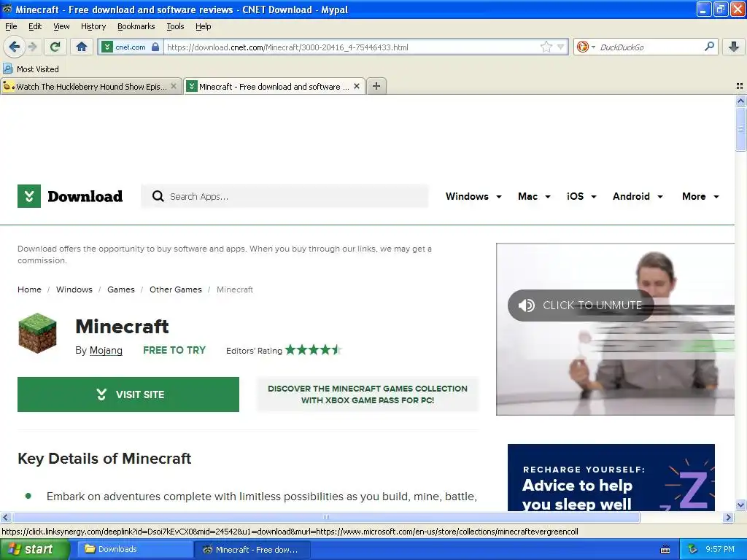Click the horizontal scrollbar right arrow

click(728, 517)
